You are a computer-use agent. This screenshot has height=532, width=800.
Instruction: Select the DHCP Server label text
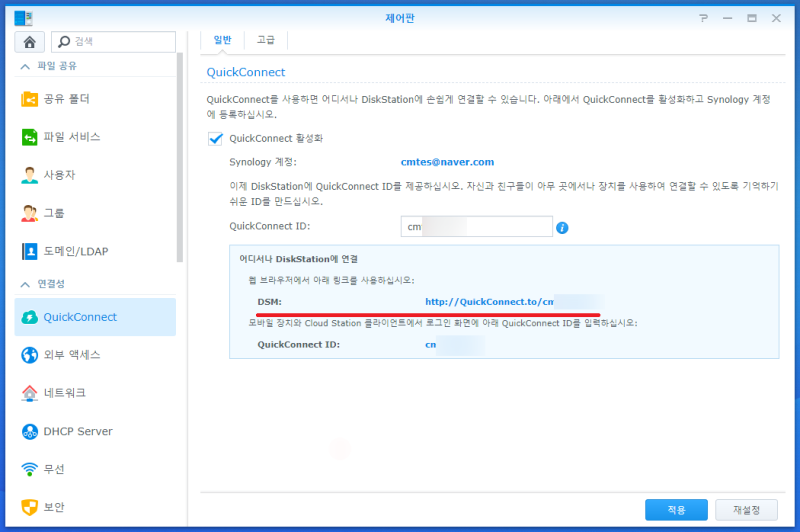point(78,432)
